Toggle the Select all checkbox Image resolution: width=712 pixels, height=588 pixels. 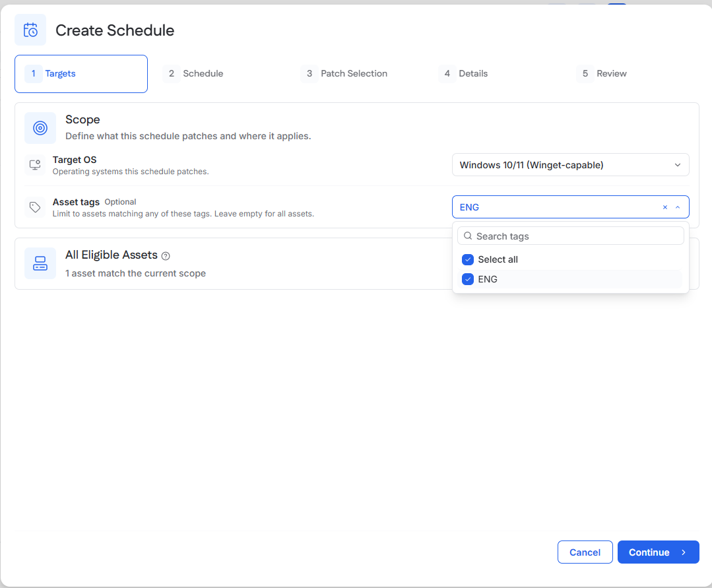tap(468, 260)
